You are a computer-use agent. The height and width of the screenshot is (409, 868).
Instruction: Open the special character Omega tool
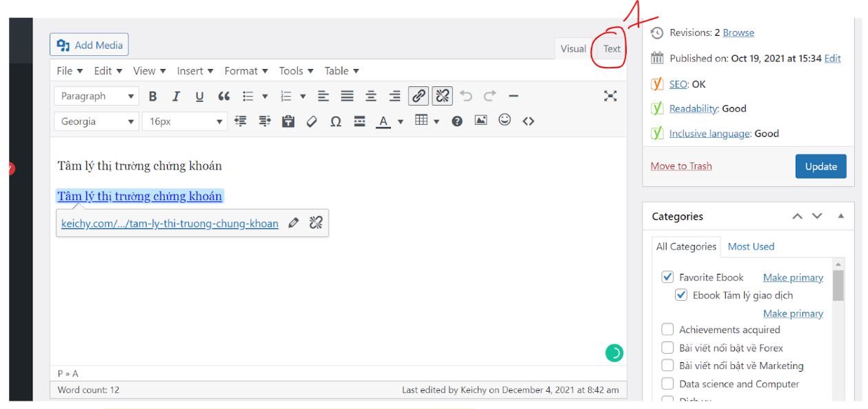336,122
